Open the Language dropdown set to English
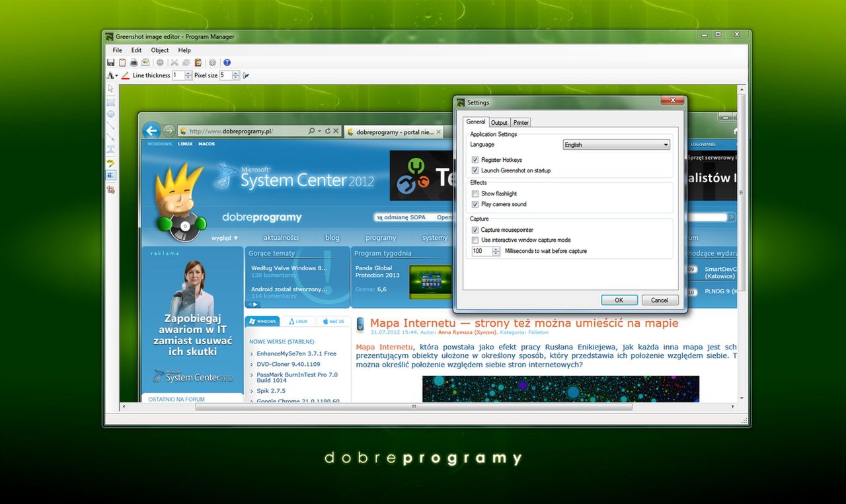The width and height of the screenshot is (846, 504). click(x=616, y=145)
